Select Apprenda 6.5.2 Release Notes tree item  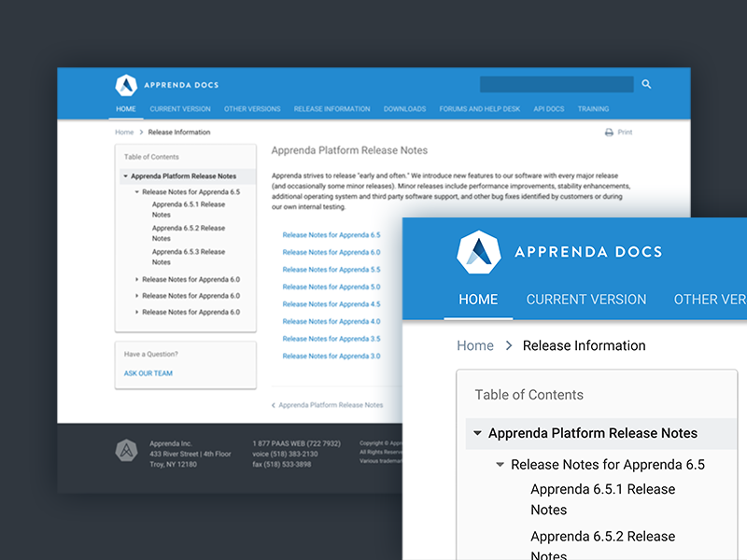coord(189,233)
